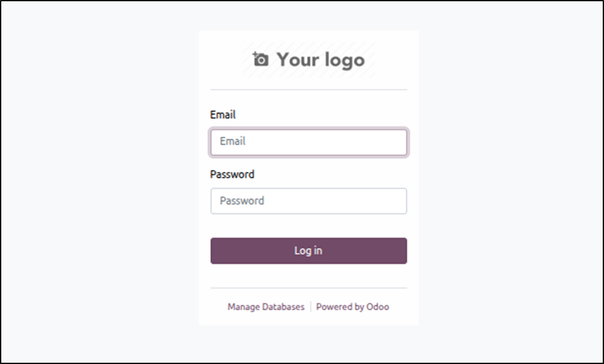The image size is (604, 364).
Task: Click the Password field label
Action: point(232,174)
